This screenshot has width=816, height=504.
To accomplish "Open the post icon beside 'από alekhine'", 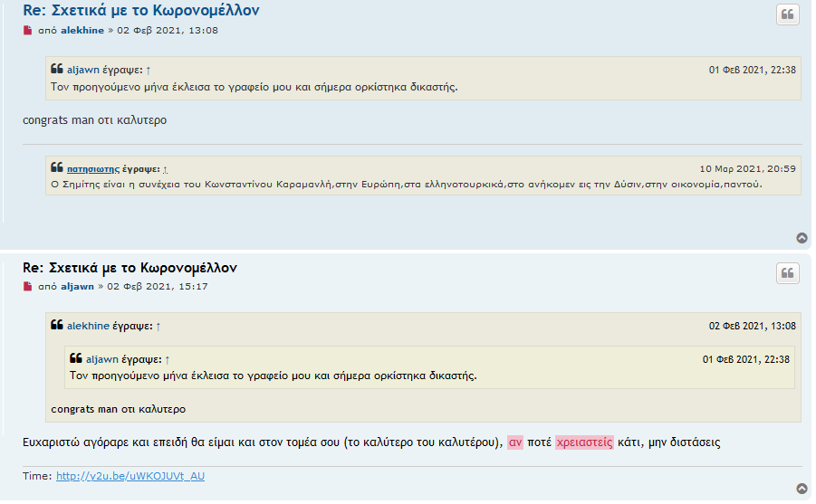I will (27, 31).
